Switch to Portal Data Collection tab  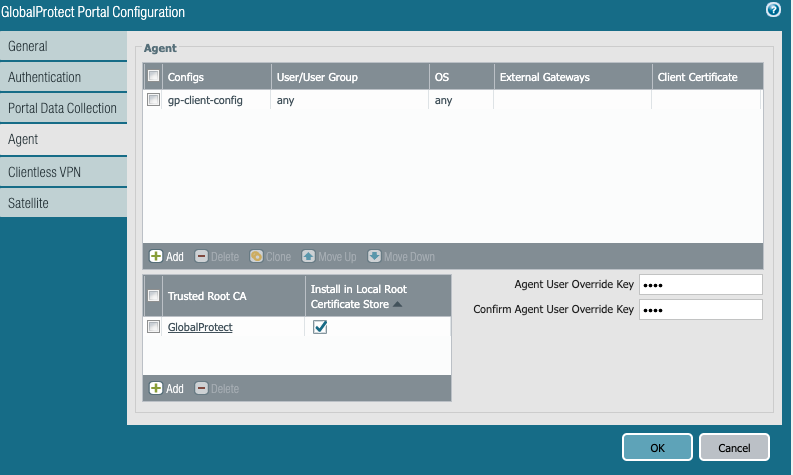coord(63,108)
